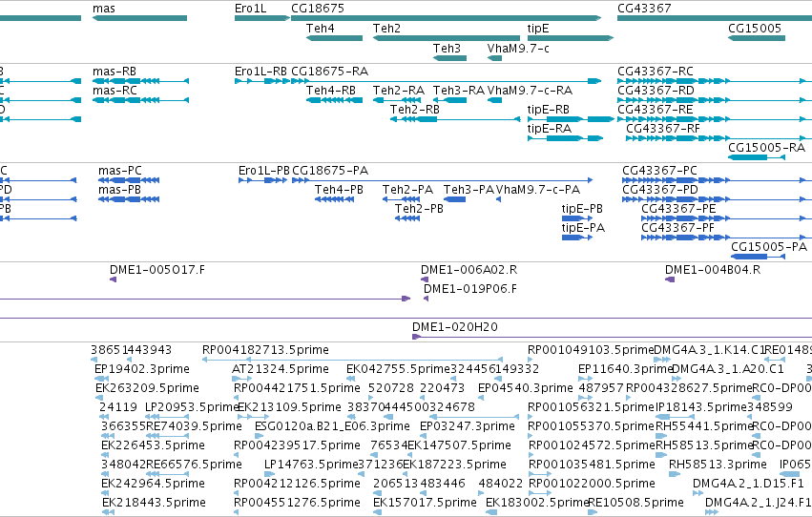Viewport: 812px width, 517px height.
Task: Click the CG43367-RC transcript
Action: [715, 81]
